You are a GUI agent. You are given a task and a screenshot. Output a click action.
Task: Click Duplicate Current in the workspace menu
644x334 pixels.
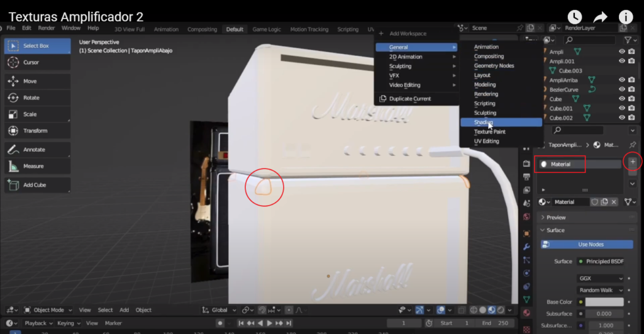click(x=416, y=99)
